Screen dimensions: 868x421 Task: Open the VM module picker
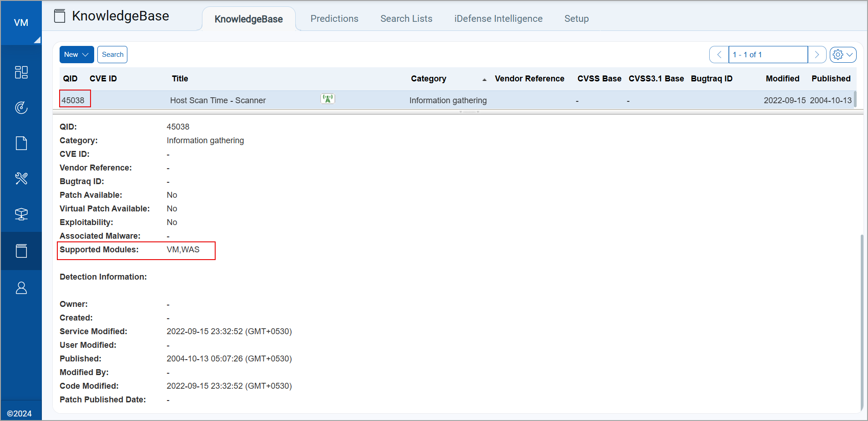pos(21,23)
